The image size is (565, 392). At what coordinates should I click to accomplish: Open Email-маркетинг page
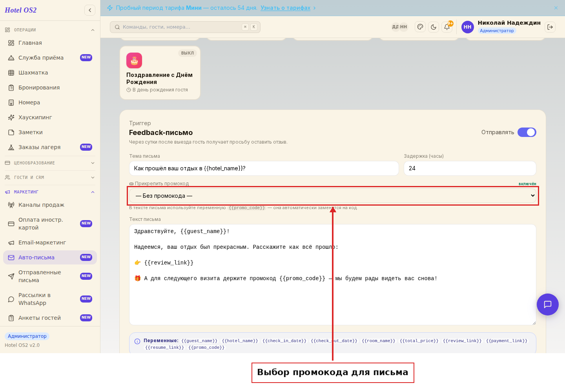coord(50,242)
